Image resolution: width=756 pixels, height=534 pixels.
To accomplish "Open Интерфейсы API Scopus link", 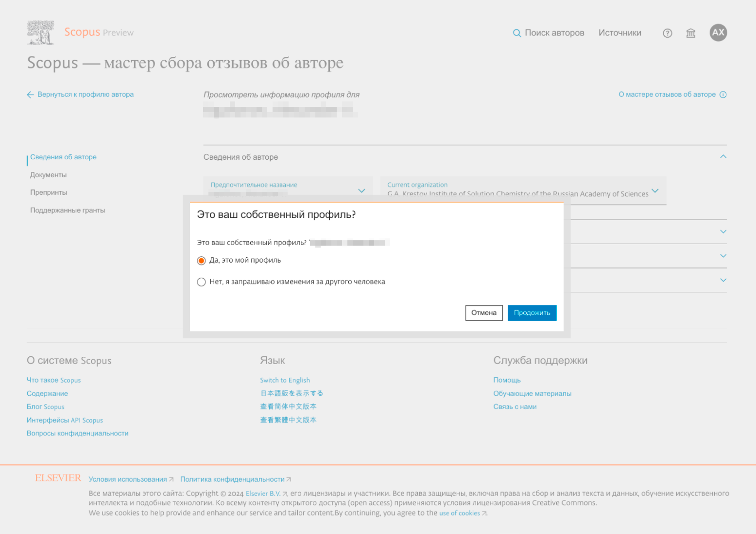I will (65, 420).
